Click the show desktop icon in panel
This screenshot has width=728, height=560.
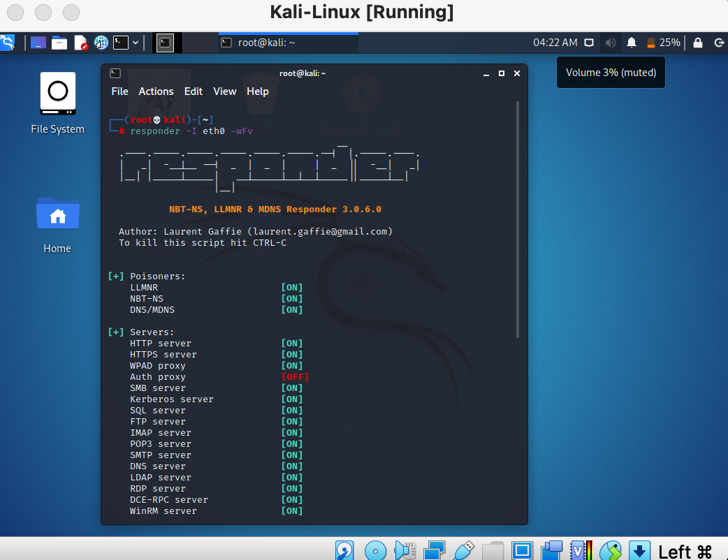pos(38,43)
